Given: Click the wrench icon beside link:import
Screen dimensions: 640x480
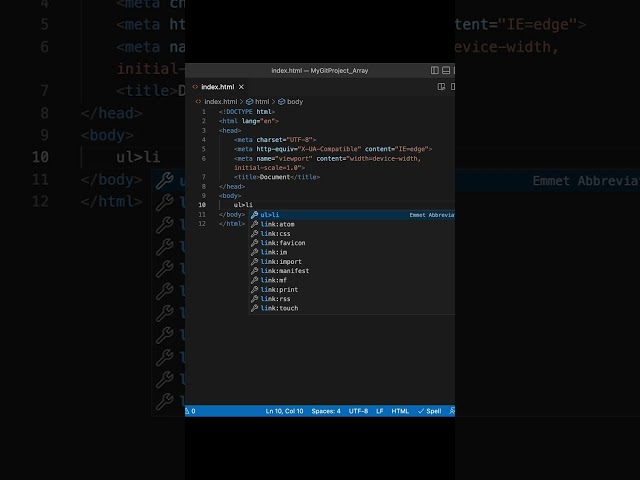Looking at the screenshot, I should click(254, 262).
